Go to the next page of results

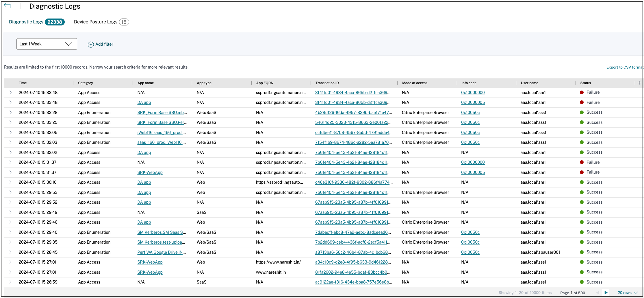(x=606, y=293)
